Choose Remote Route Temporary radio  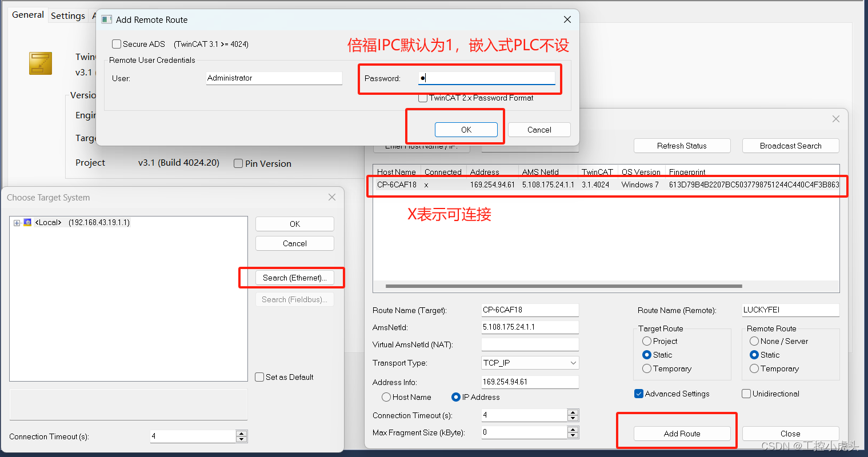[x=754, y=368]
